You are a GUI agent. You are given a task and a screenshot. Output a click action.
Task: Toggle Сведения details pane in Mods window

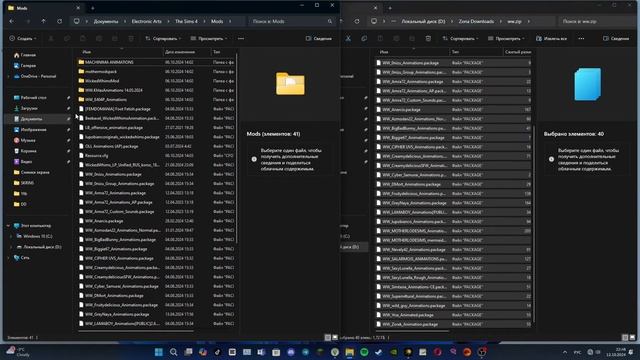319,38
